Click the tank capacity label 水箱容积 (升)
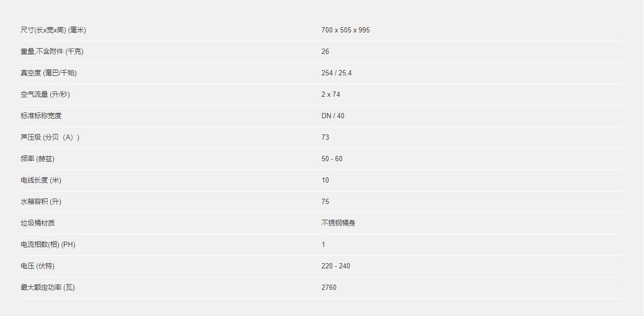Image resolution: width=644 pixels, height=316 pixels. point(41,201)
